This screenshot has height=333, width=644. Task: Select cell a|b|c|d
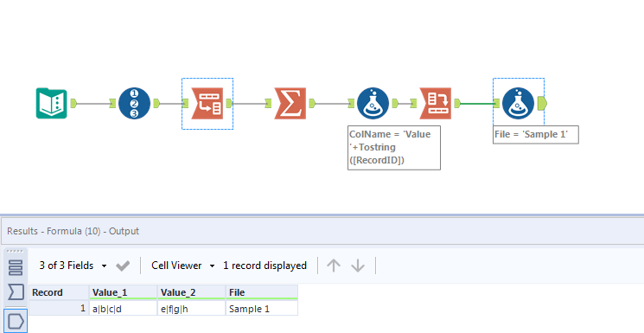(124, 308)
